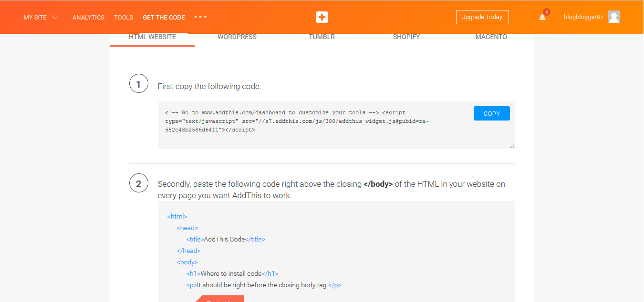Select Get The Code in navigation
Viewport: 644px width, 302px height.
click(164, 18)
